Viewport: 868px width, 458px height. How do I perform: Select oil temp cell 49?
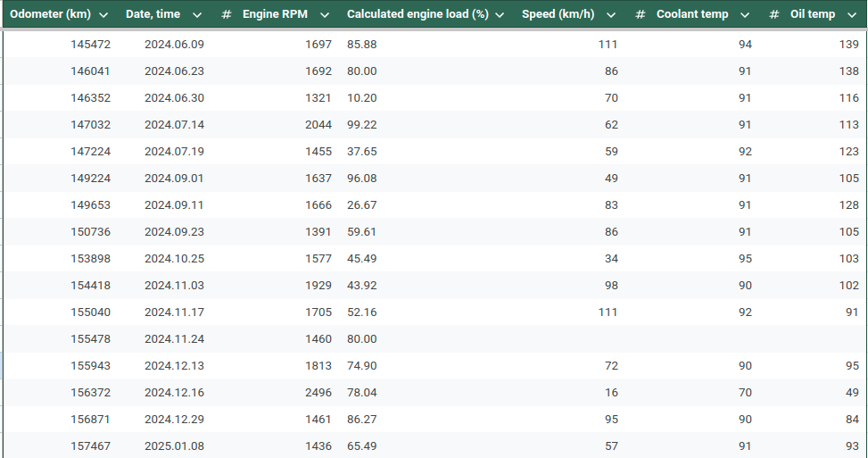point(853,393)
